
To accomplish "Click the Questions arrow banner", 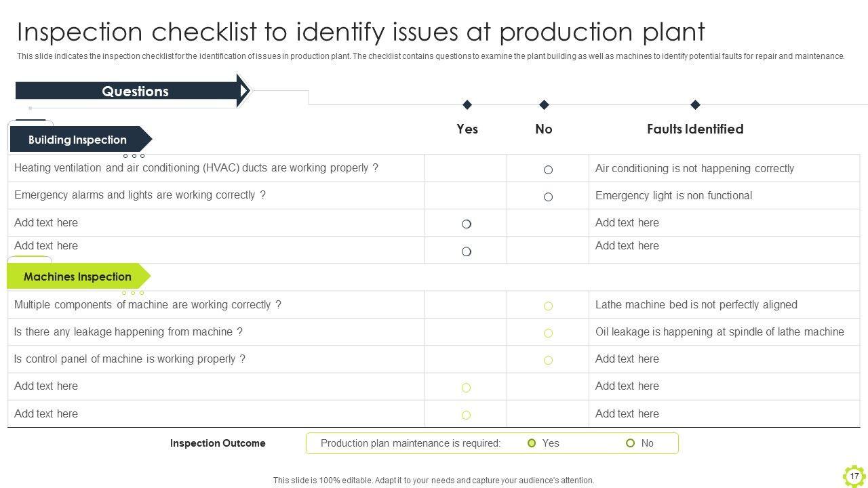I will click(134, 91).
